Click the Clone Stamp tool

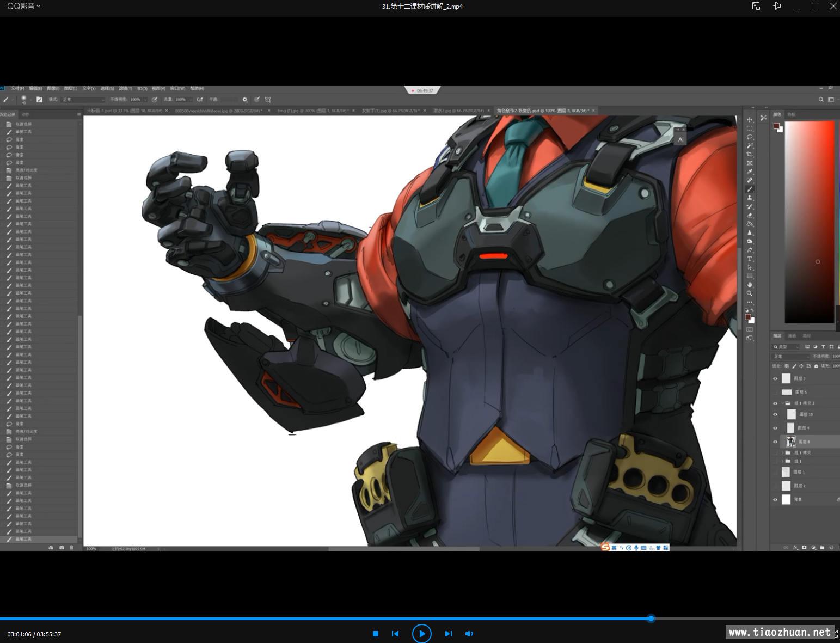click(x=750, y=198)
